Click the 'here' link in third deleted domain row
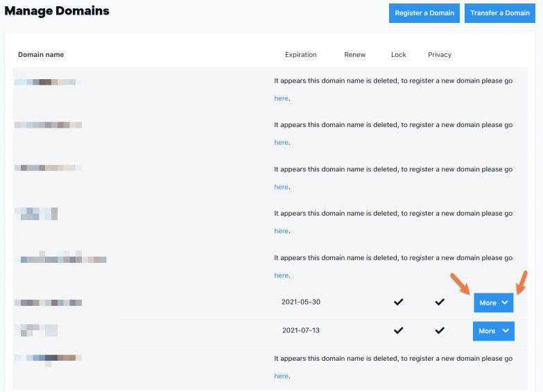The width and height of the screenshot is (543, 392). [x=281, y=187]
